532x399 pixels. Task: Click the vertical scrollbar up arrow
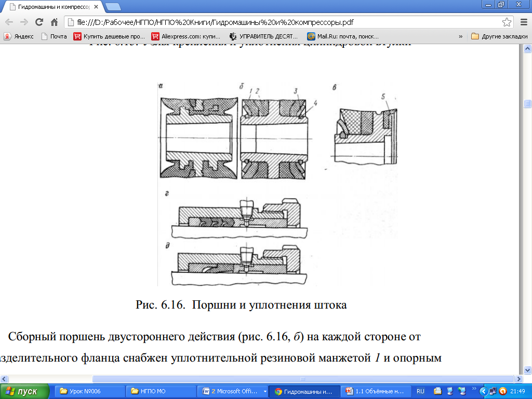[527, 48]
